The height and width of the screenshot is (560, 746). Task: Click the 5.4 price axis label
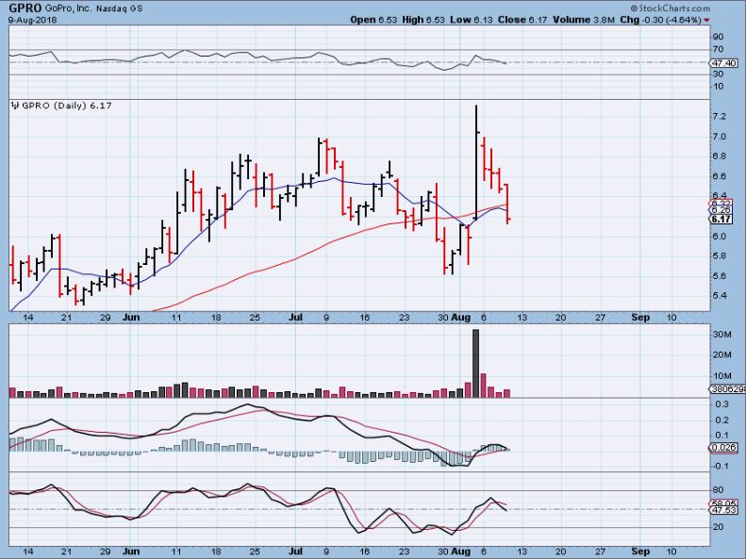(720, 295)
